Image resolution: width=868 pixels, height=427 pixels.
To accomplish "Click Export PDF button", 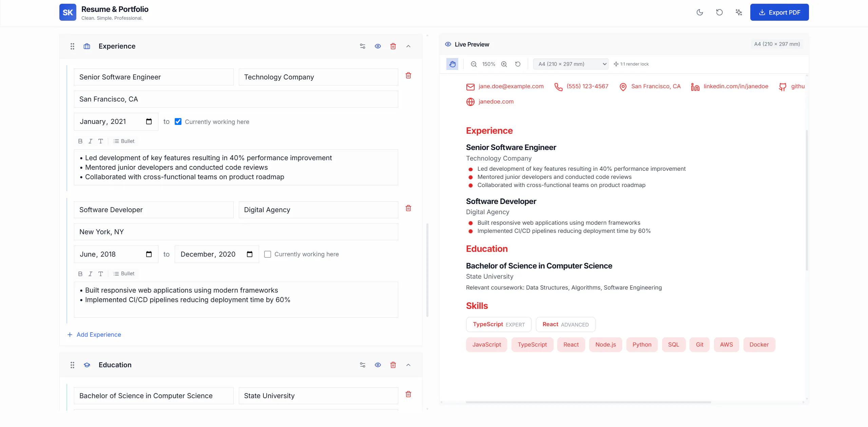I will [779, 13].
